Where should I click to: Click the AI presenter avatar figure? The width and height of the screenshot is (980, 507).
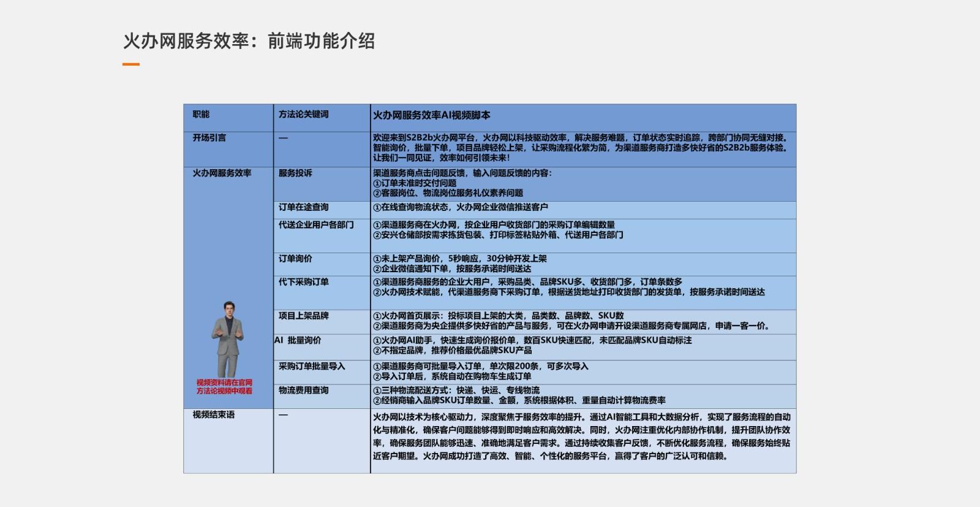click(227, 338)
